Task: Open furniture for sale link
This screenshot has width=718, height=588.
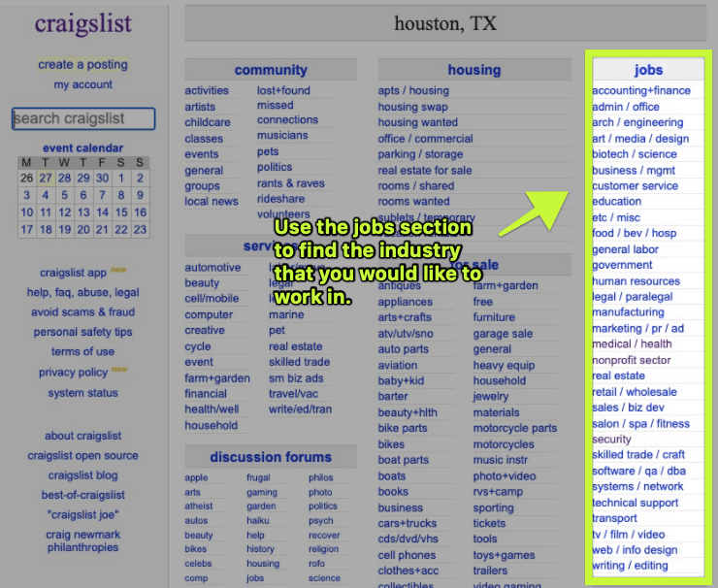Action: (494, 317)
